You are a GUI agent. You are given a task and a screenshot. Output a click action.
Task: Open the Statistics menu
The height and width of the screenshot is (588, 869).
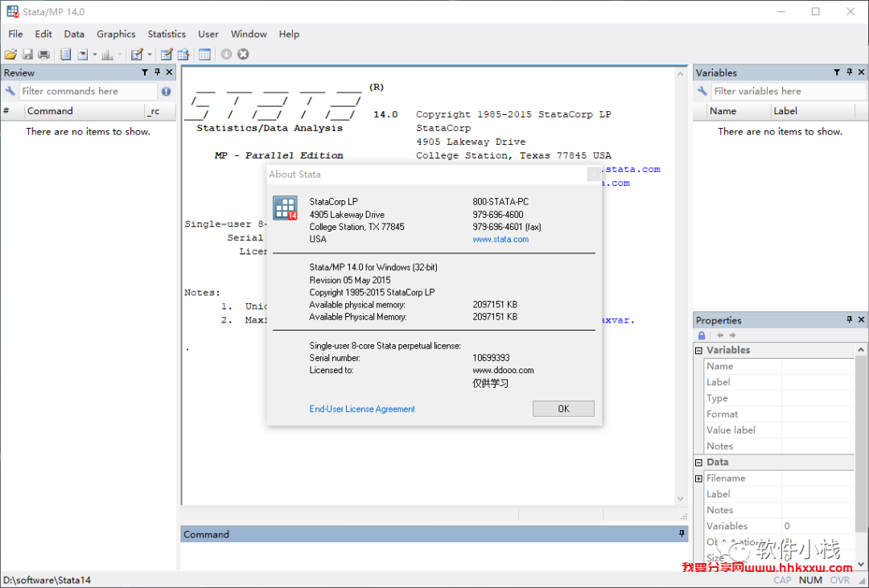point(167,34)
